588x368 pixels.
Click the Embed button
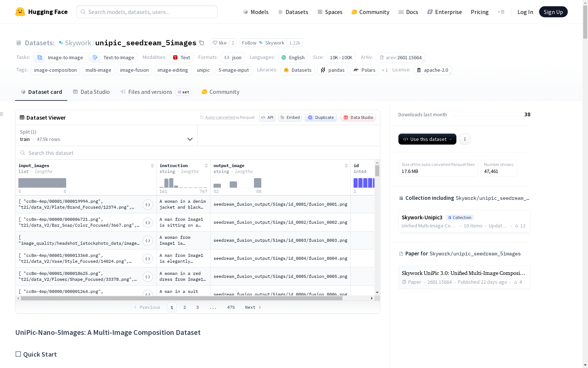point(290,117)
